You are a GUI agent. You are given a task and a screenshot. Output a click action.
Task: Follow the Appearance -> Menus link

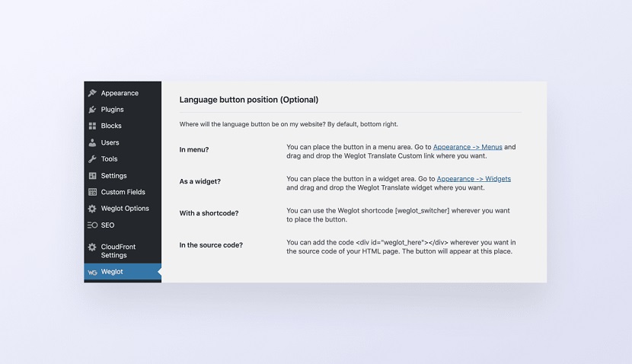coord(468,147)
